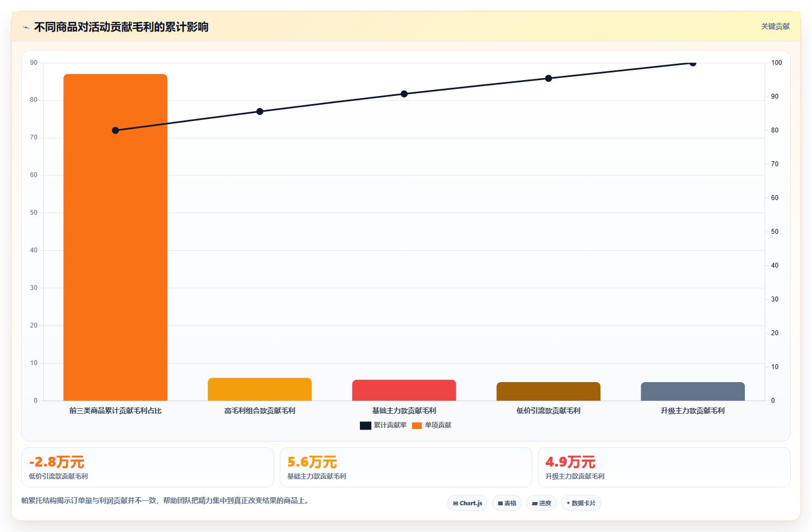Click the axis label 高毛利组合款贡献毛利
Viewport: 812px width, 532px height.
coord(260,410)
